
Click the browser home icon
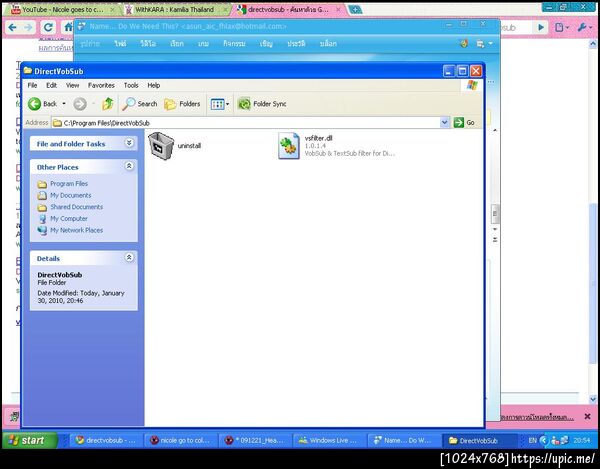[x=68, y=27]
